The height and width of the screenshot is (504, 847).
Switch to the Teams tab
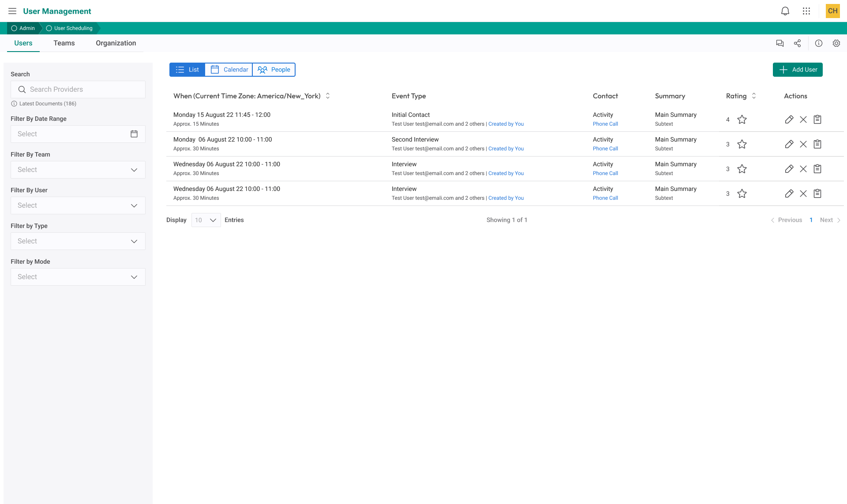(x=64, y=43)
